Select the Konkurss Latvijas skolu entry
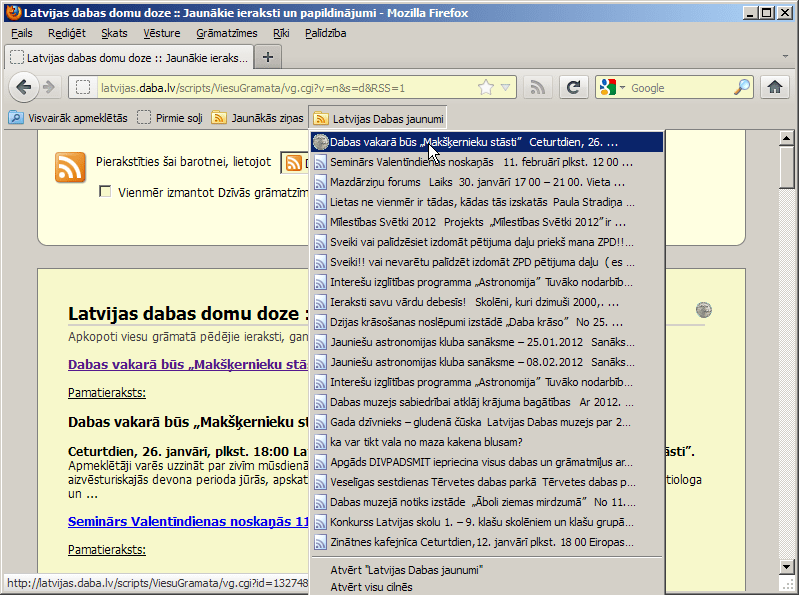The image size is (799, 595). click(487, 522)
